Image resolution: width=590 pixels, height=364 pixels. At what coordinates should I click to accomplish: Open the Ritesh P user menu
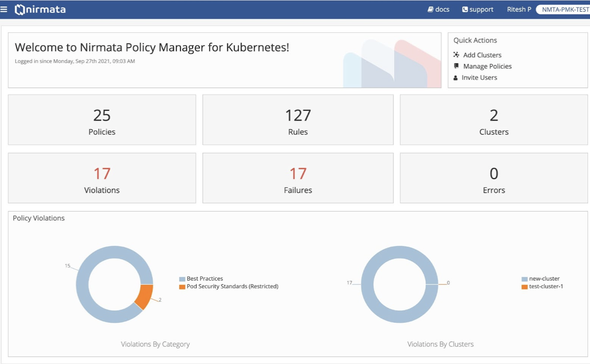click(x=519, y=9)
